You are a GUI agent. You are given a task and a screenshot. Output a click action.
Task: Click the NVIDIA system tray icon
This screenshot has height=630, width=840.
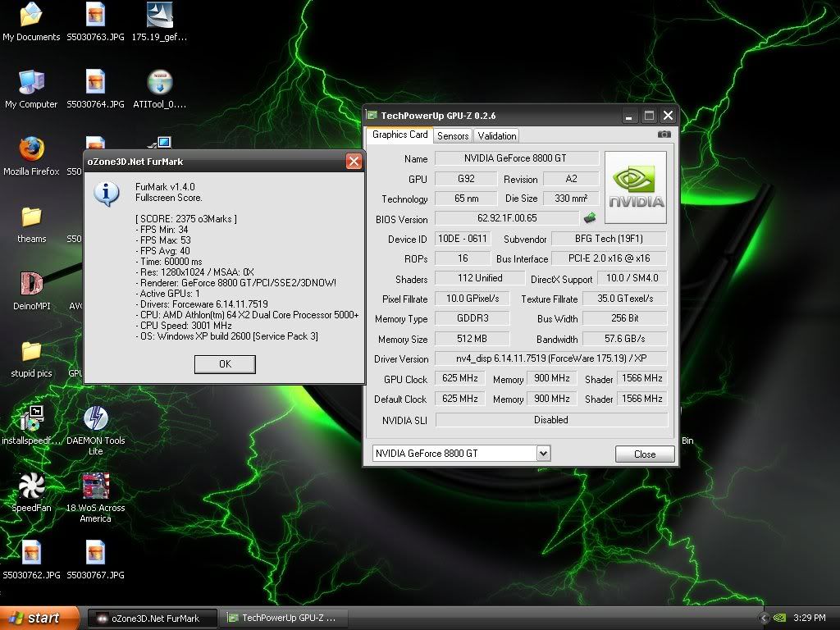(780, 618)
